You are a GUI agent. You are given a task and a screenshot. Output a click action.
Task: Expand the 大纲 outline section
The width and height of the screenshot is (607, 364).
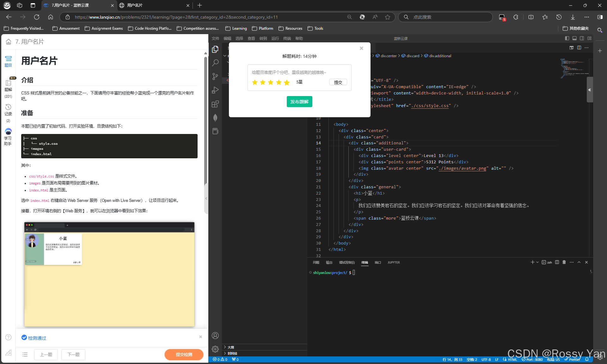tap(231, 347)
